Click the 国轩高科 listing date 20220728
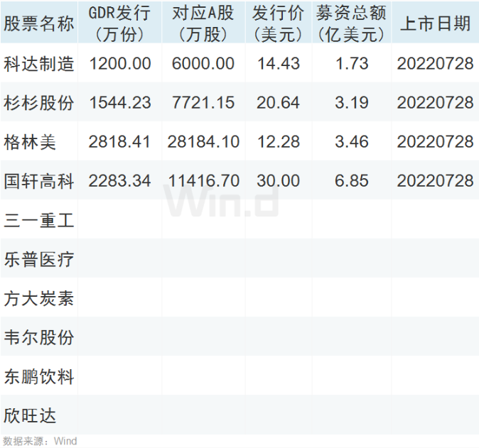Viewport: 479px width, 448px height. click(436, 180)
